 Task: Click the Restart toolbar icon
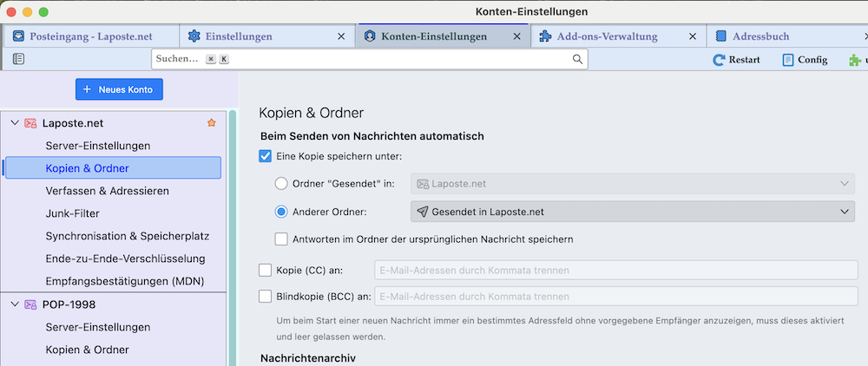(719, 60)
